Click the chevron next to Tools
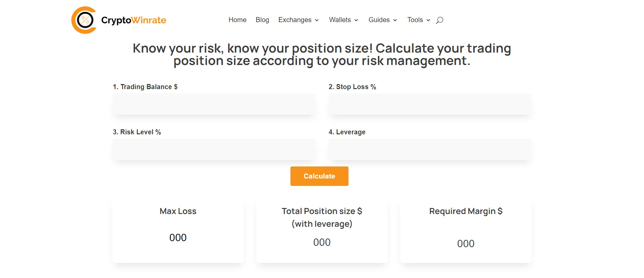The height and width of the screenshot is (278, 644). coord(428,20)
